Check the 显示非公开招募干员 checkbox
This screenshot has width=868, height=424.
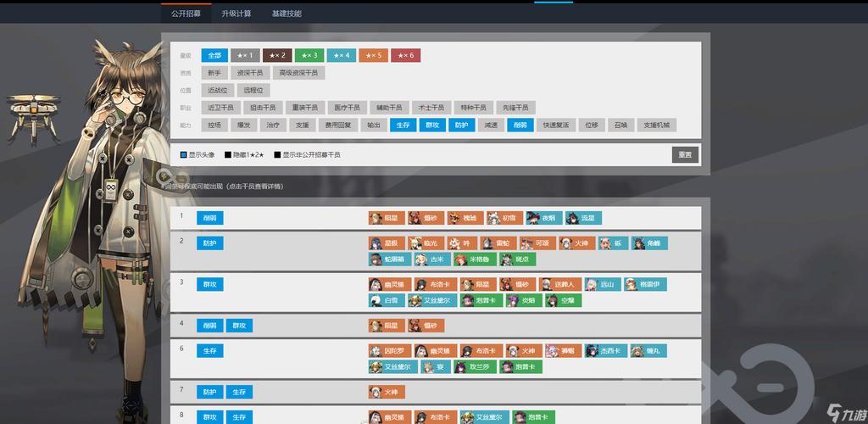coord(277,155)
